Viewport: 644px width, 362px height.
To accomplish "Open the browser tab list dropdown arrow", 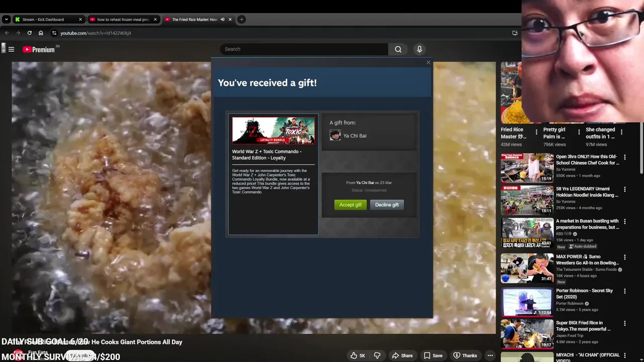I will [6, 20].
